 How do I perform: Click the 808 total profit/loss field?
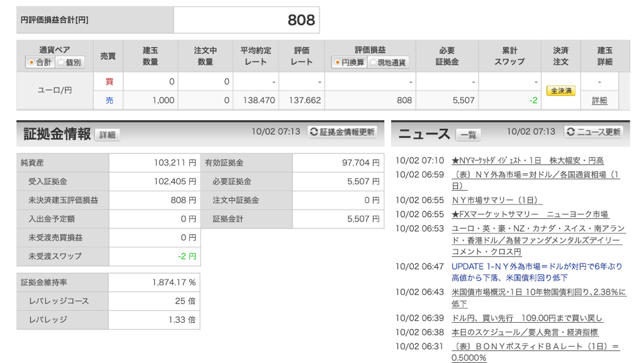[x=246, y=20]
